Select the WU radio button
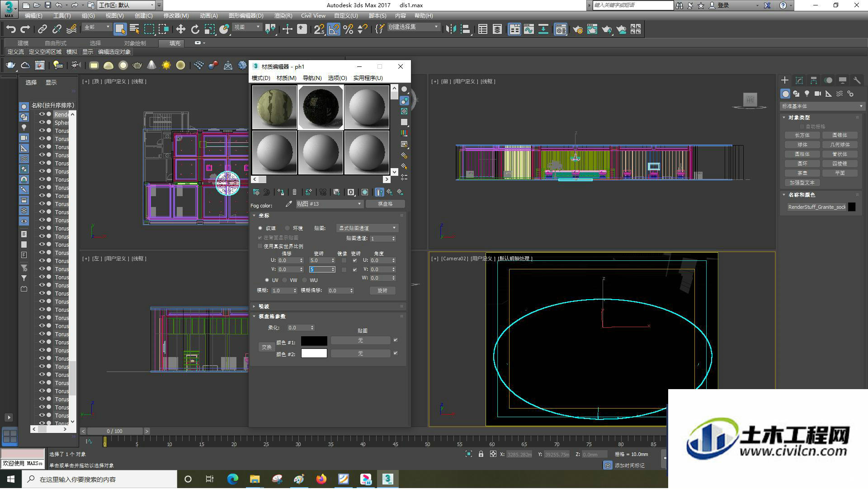The image size is (868, 489). coord(305,280)
